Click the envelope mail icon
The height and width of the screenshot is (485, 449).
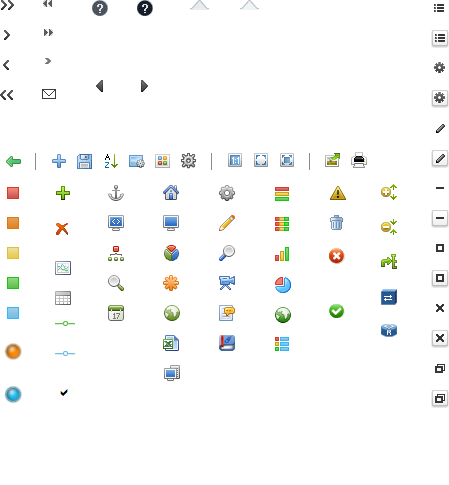pyautogui.click(x=49, y=94)
